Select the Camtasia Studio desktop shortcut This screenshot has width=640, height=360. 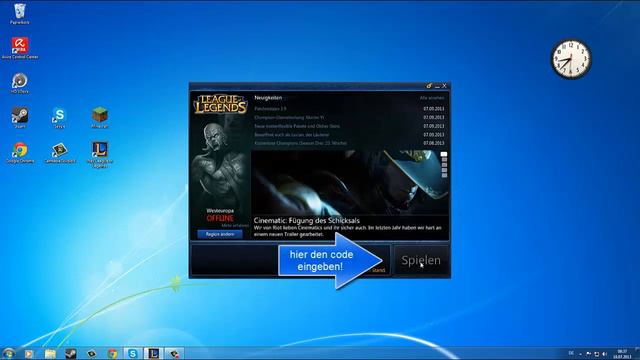click(60, 152)
